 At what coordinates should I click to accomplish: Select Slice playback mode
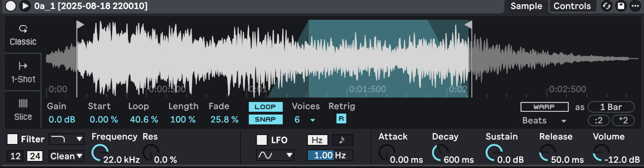[23, 110]
